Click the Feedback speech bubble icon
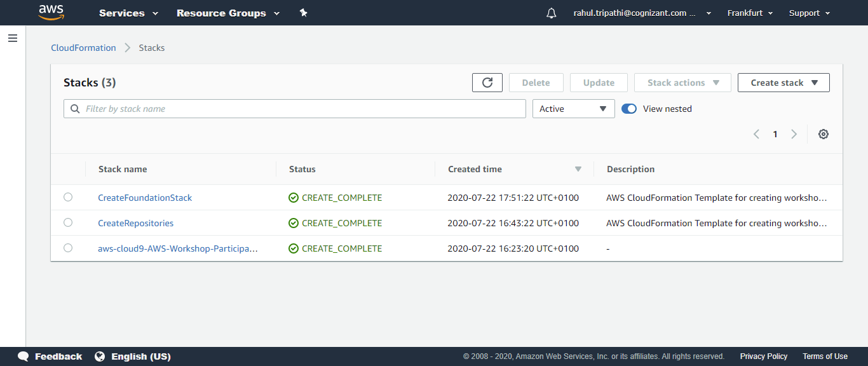Screen dimensions: 868x366 point(24,356)
